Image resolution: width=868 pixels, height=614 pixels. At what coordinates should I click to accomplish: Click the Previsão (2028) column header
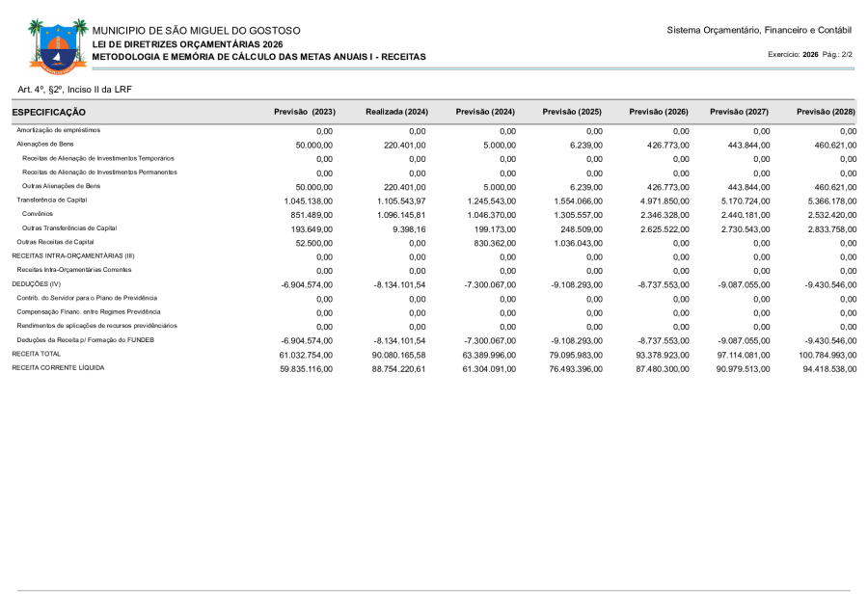(826, 113)
